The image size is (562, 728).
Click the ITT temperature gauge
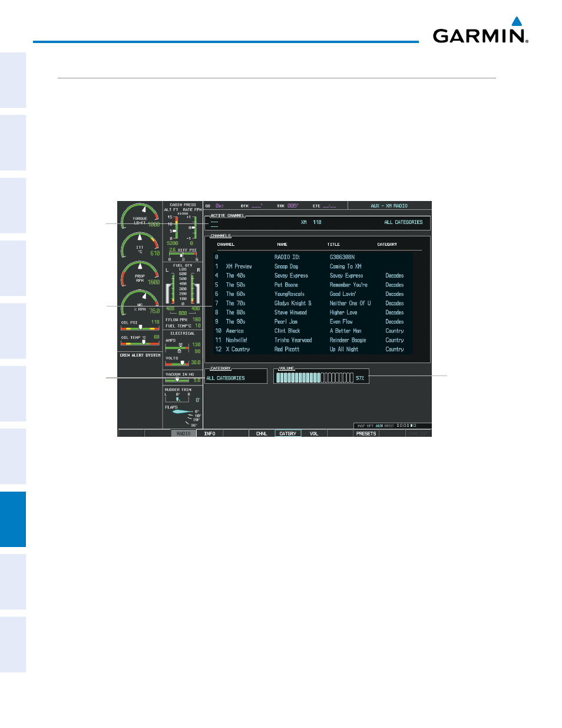pos(140,245)
